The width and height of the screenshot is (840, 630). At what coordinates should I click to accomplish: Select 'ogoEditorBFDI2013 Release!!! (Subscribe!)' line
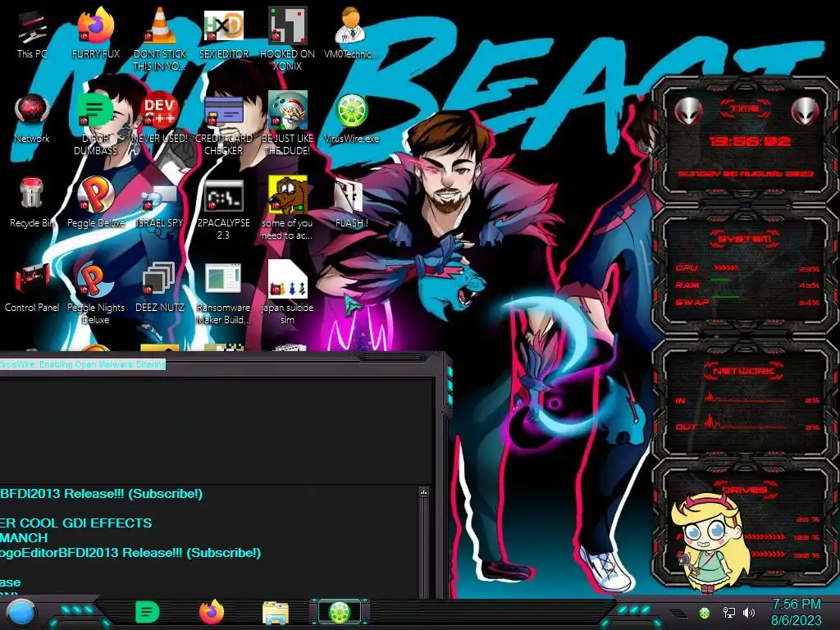click(x=130, y=553)
